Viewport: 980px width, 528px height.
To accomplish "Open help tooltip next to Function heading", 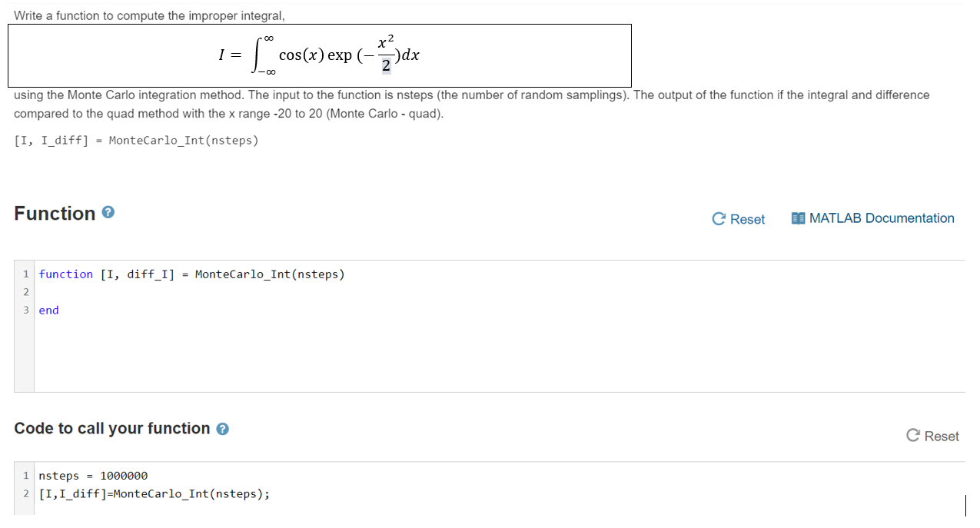I will pyautogui.click(x=108, y=214).
